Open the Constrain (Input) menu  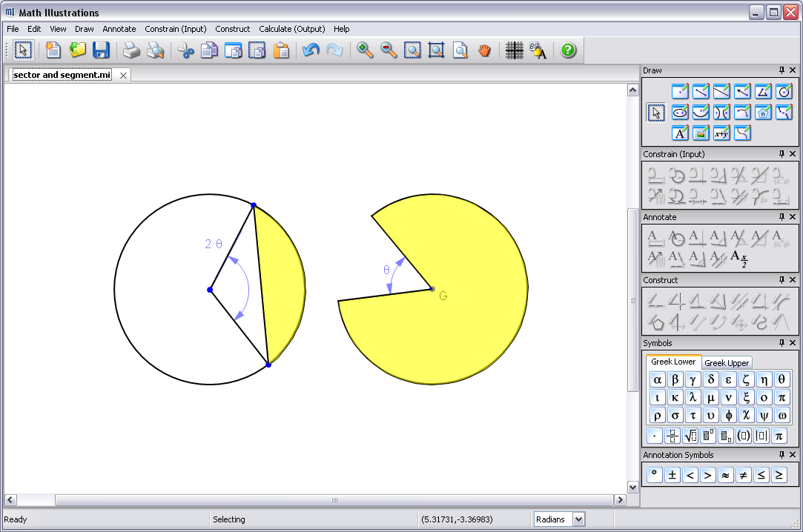175,29
